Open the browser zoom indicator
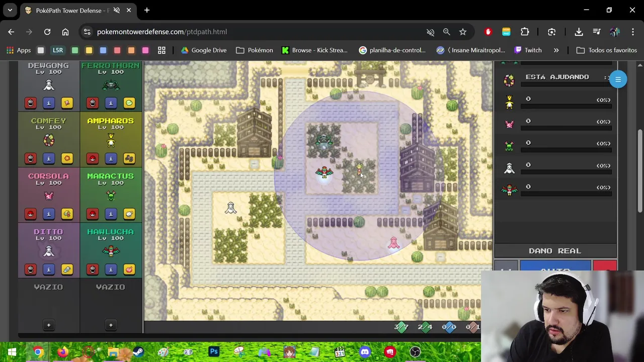 pyautogui.click(x=446, y=32)
